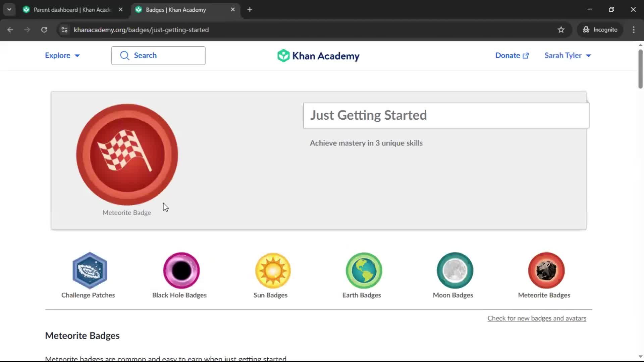Go back to the previous page
Image resolution: width=644 pixels, height=362 pixels.
click(x=10, y=30)
